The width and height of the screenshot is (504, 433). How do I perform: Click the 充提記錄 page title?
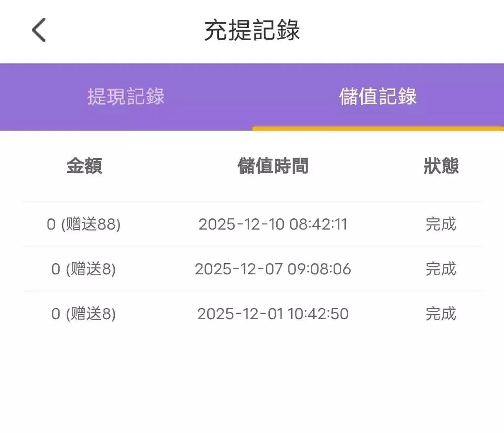point(252,31)
